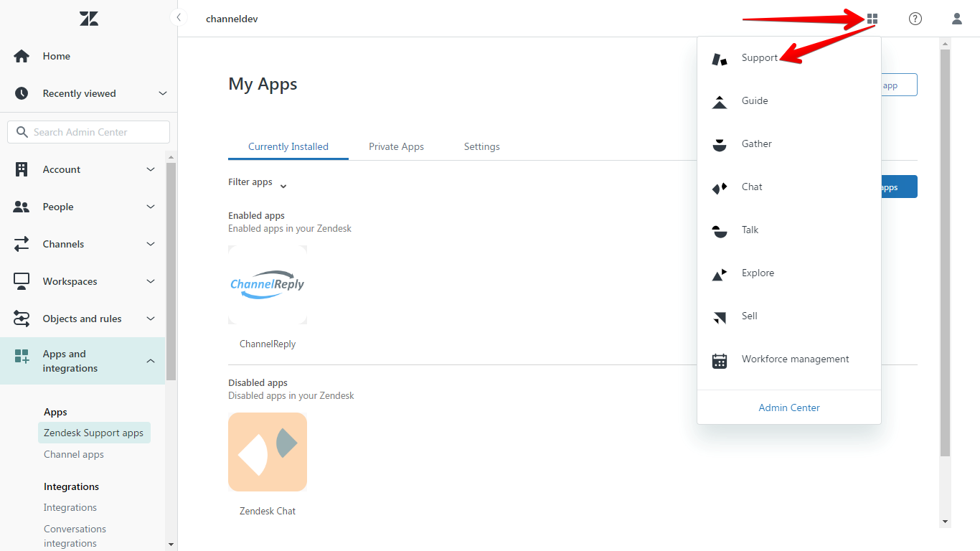Viewport: 980px width, 551px height.
Task: Click the Workspaces monitor icon
Action: 22,281
